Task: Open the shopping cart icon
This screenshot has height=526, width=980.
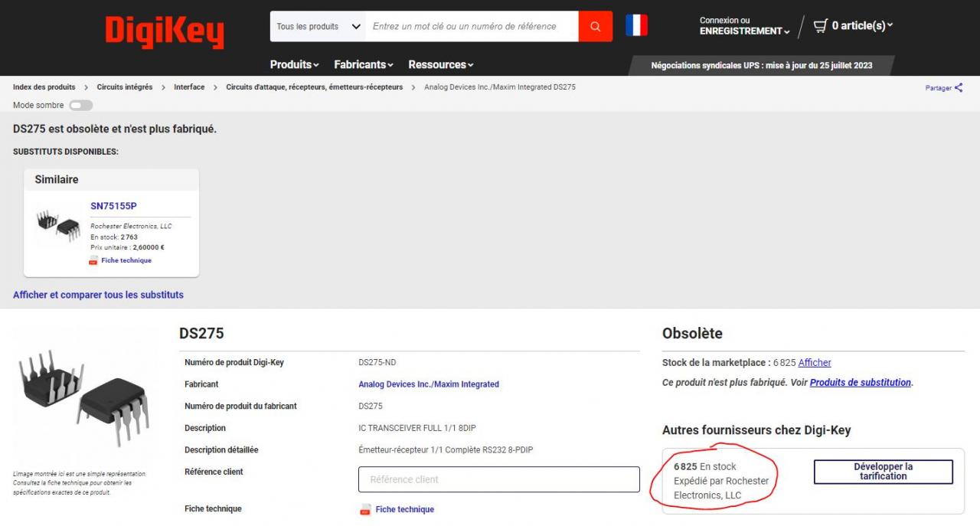Action: pos(821,25)
